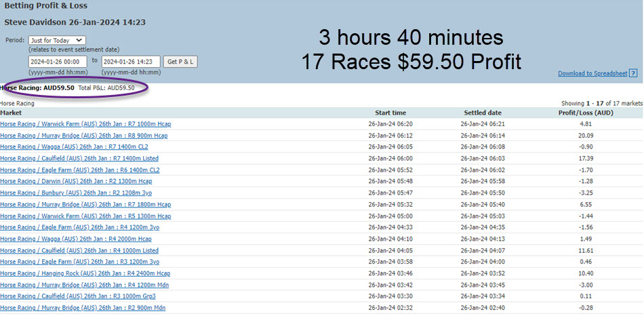The width and height of the screenshot is (644, 316).
Task: Open the Caulfield R7 1400m Listed market
Action: [x=79, y=159]
